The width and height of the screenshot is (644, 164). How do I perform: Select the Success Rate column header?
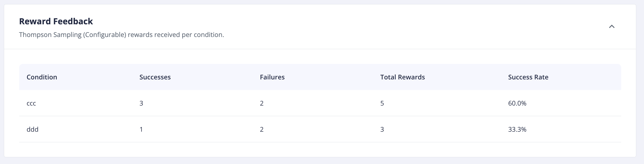click(528, 77)
